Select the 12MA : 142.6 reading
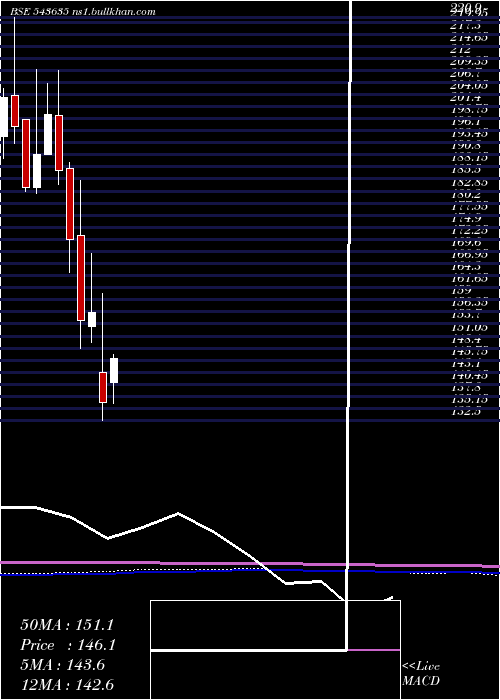Screen dimensions: 500x700 (x=67, y=685)
